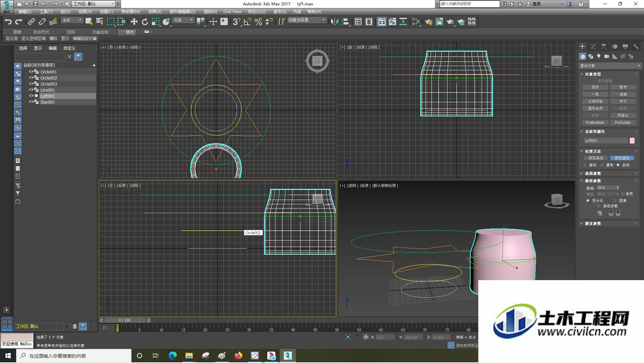Open the 创建选择集 named selection dropdown
Screen dimensions: 644x363
pyautogui.click(x=307, y=20)
